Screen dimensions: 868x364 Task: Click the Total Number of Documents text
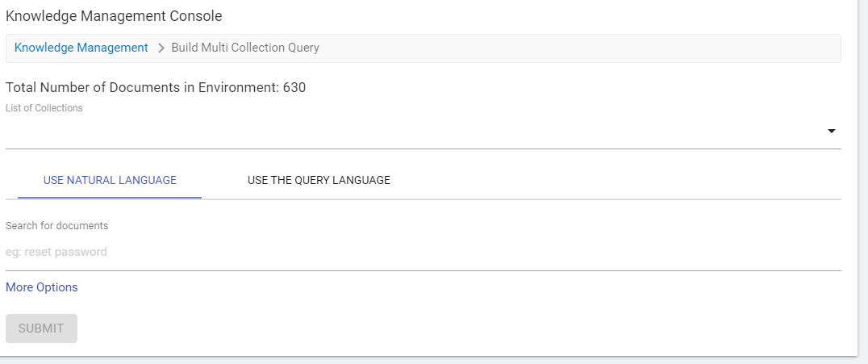point(142,87)
